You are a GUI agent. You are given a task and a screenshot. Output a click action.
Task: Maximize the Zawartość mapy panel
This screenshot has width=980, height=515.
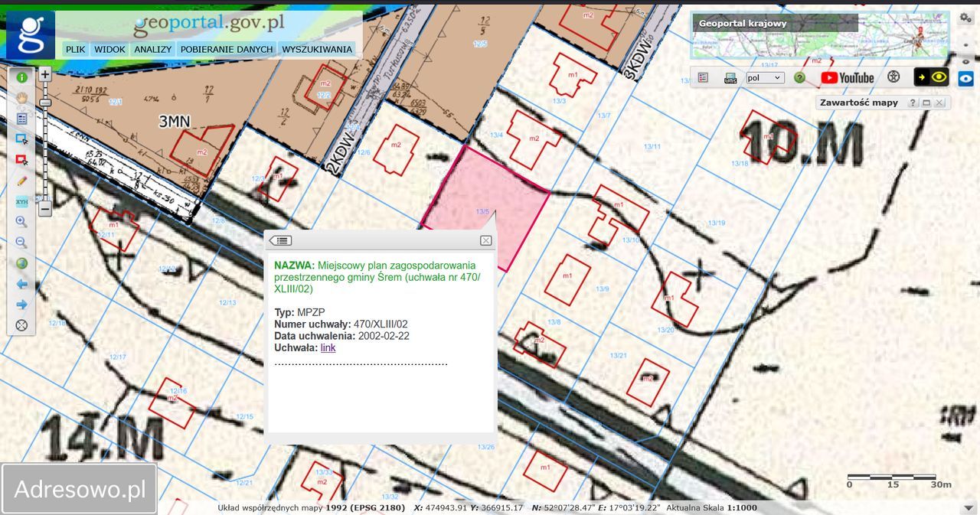926,103
